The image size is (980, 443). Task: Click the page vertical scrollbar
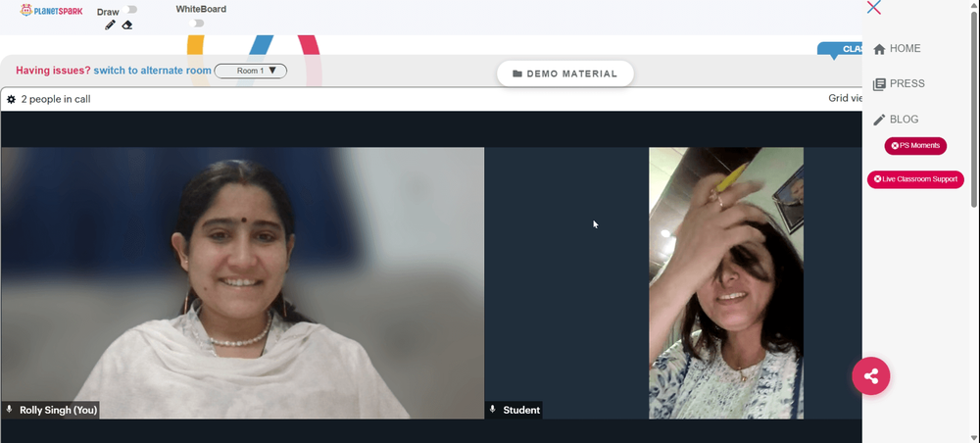(x=974, y=110)
